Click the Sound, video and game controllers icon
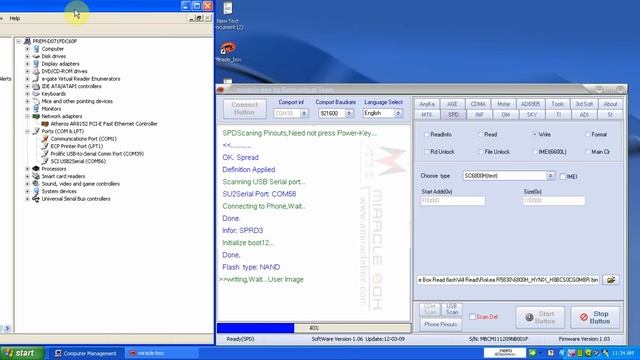 [x=36, y=184]
